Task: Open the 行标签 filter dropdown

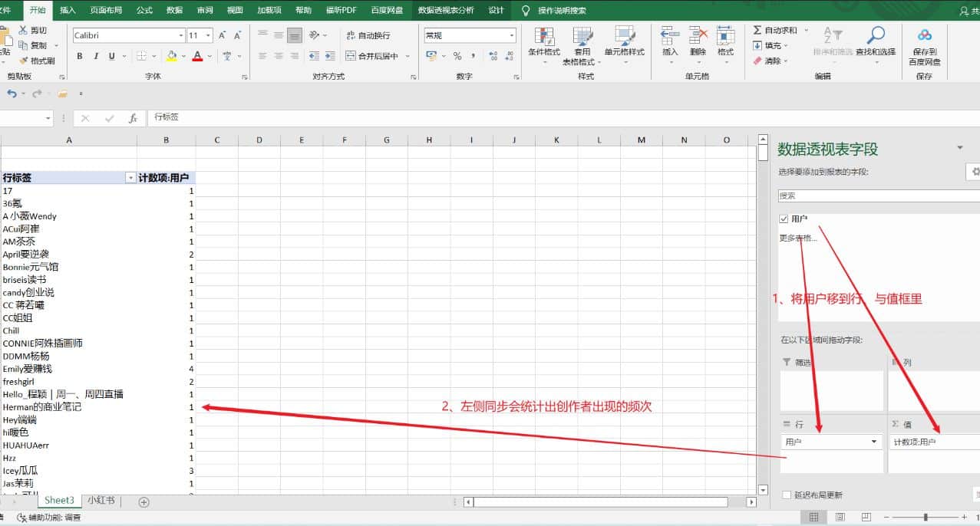Action: click(x=130, y=177)
